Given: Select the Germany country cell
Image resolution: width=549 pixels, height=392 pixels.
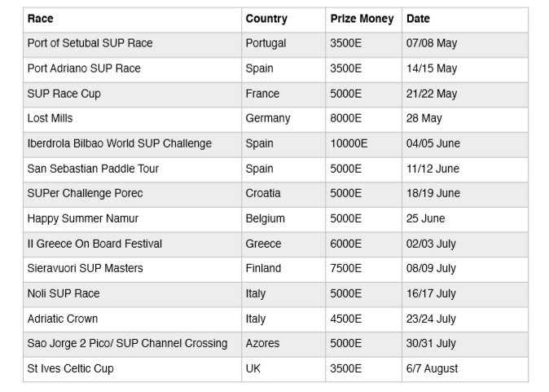Looking at the screenshot, I should click(x=268, y=118).
